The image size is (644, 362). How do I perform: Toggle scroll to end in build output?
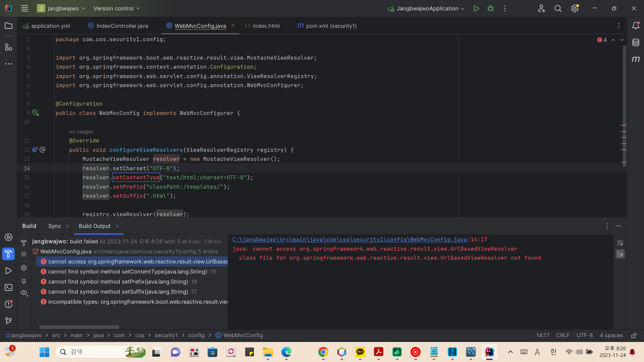620,254
